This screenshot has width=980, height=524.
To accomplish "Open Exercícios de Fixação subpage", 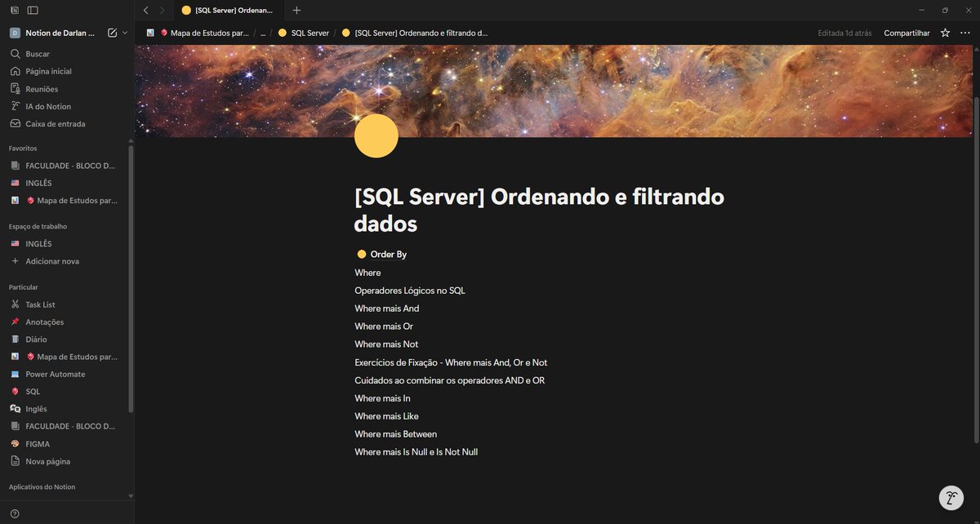I will (451, 362).
